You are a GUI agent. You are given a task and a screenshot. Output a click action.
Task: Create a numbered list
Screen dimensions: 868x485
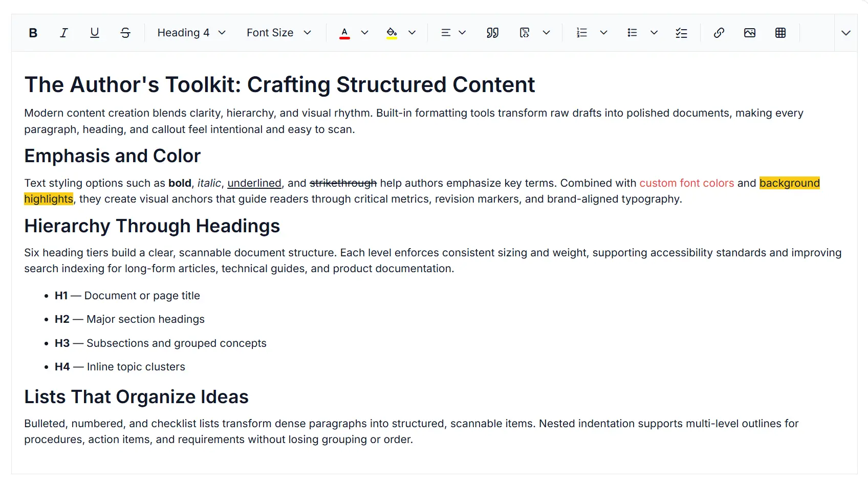coord(582,33)
